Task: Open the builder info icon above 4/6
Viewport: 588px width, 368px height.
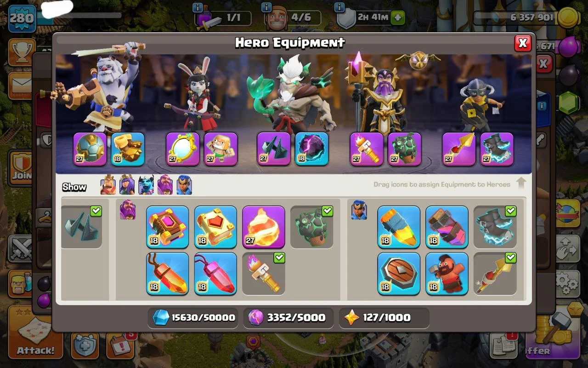Action: coord(266,7)
